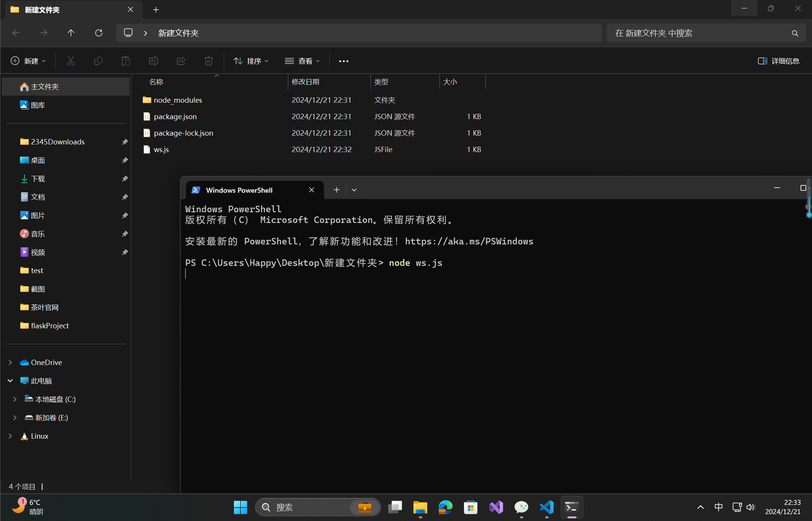
Task: Go up one folder level arrow
Action: 71,33
